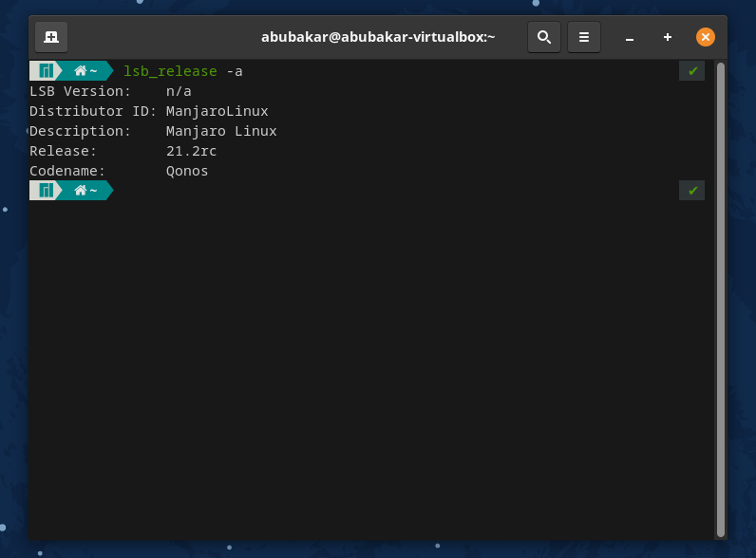The image size is (756, 558).
Task: Click the 'Codename:' label
Action: tap(67, 171)
